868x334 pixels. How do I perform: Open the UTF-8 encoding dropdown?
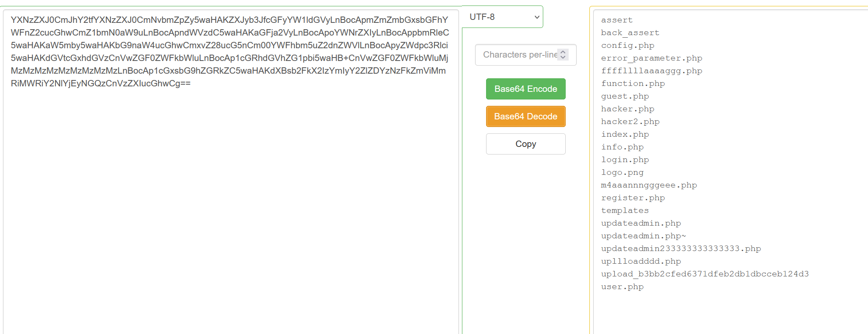coord(503,17)
